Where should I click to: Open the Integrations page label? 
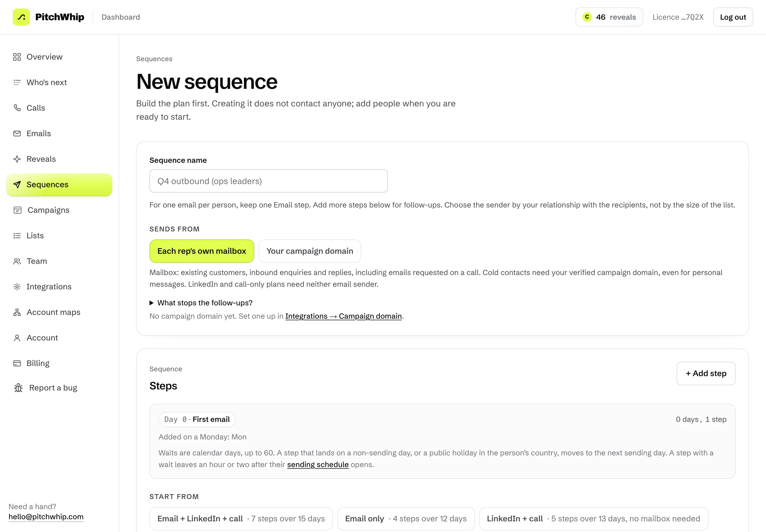pos(49,287)
